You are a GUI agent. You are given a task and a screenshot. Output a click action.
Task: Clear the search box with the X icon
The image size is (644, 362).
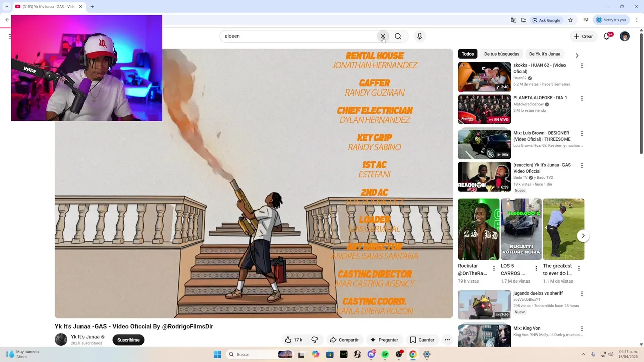pos(383,36)
